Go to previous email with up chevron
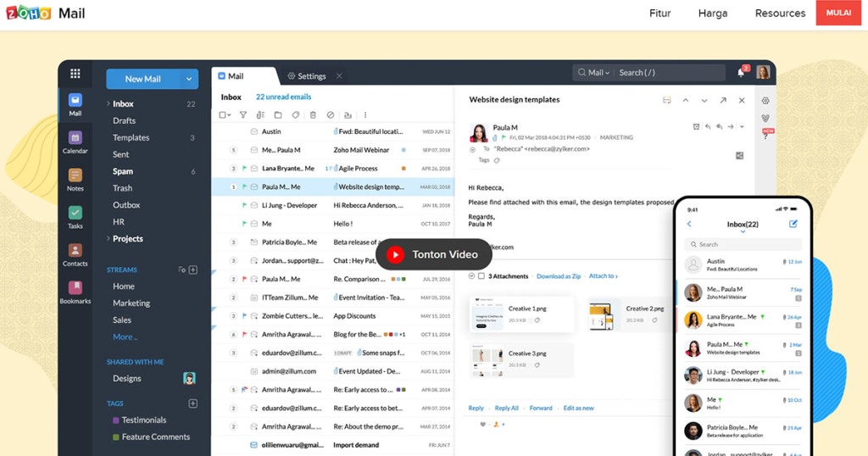The image size is (868, 456). (685, 100)
